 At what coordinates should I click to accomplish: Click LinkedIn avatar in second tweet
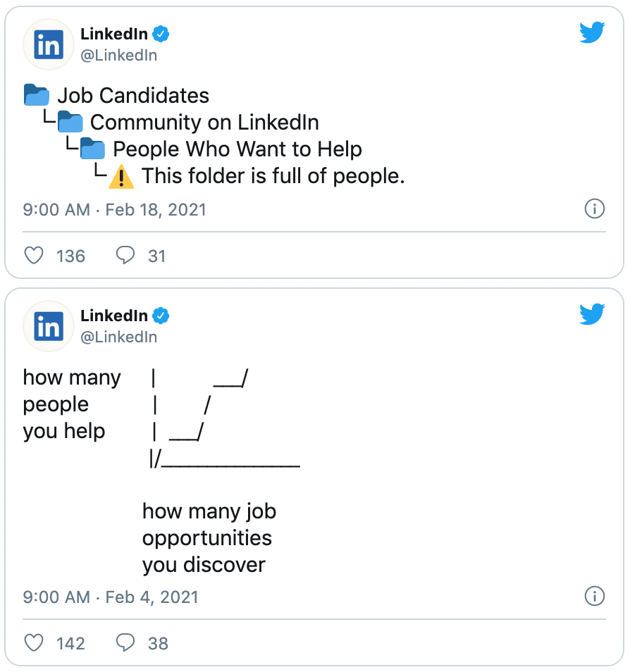[x=49, y=326]
